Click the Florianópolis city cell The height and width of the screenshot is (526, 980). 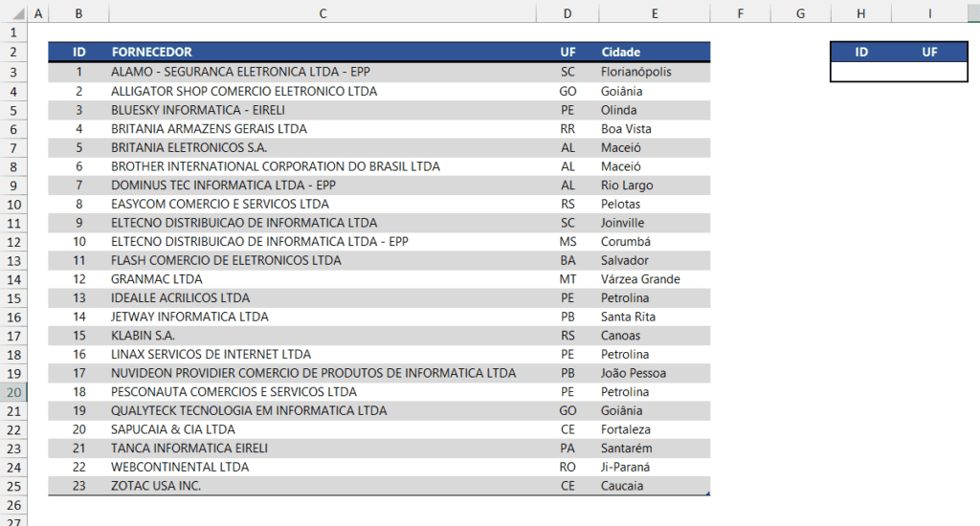[x=655, y=72]
